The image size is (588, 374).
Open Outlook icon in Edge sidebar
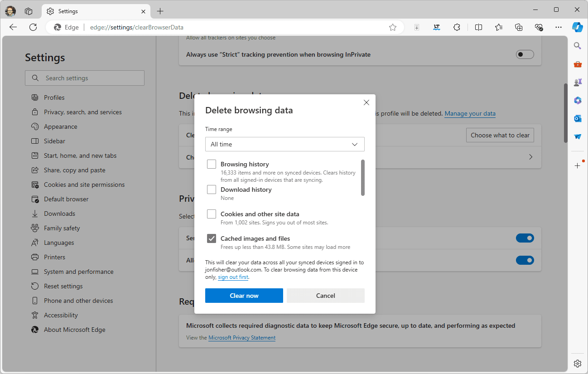pyautogui.click(x=577, y=118)
